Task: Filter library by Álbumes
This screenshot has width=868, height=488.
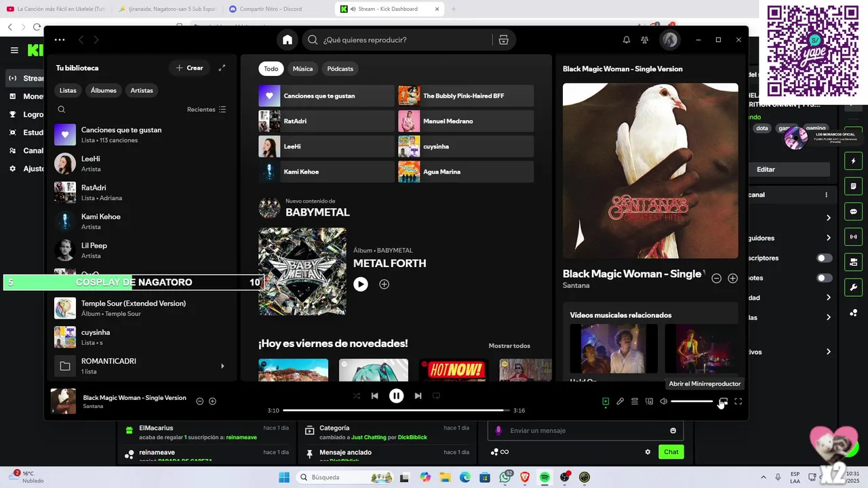Action: (104, 90)
